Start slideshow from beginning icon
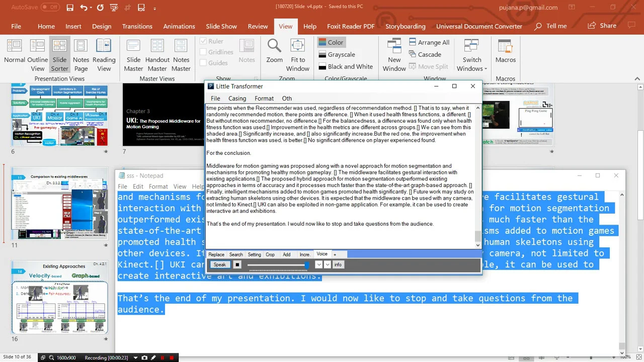 point(115,8)
